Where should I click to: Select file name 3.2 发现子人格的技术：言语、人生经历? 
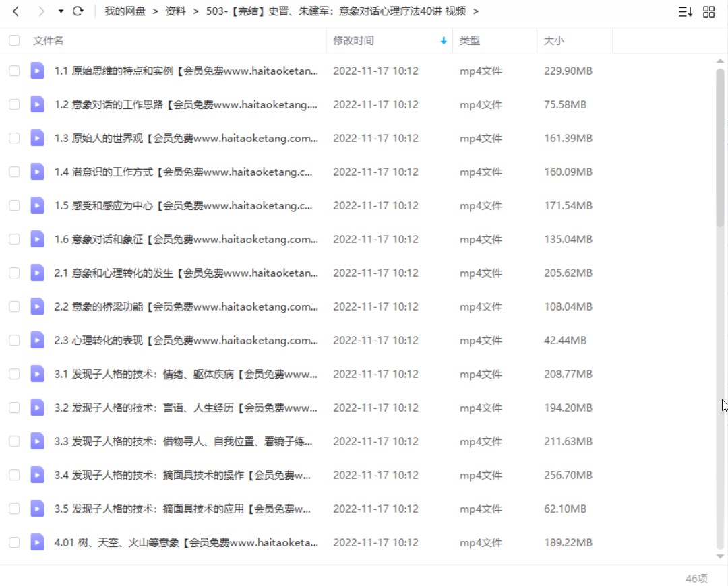click(186, 408)
